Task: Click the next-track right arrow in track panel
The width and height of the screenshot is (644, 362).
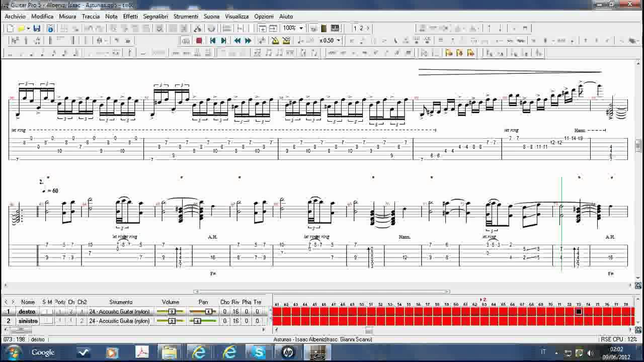Action: (13, 302)
